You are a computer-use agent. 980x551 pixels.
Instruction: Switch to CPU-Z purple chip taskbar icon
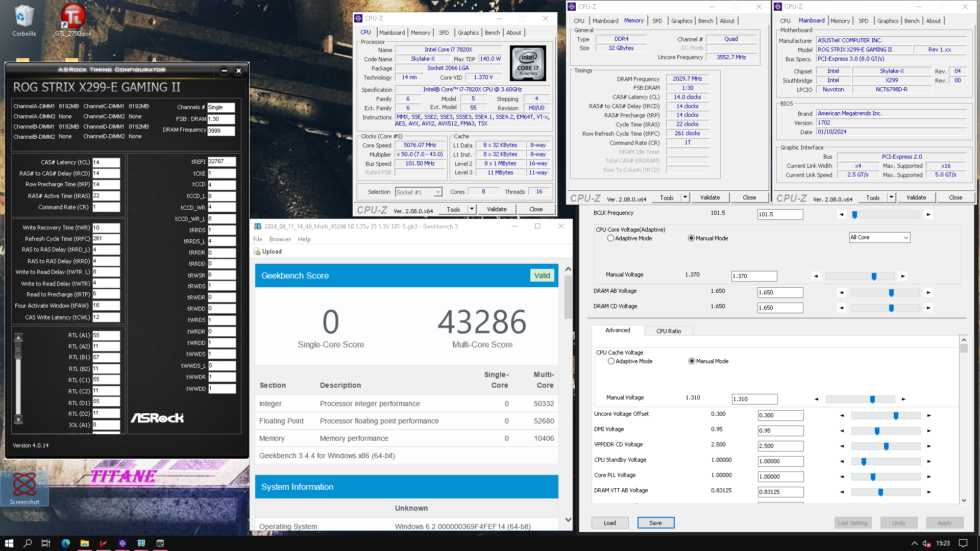point(122,543)
